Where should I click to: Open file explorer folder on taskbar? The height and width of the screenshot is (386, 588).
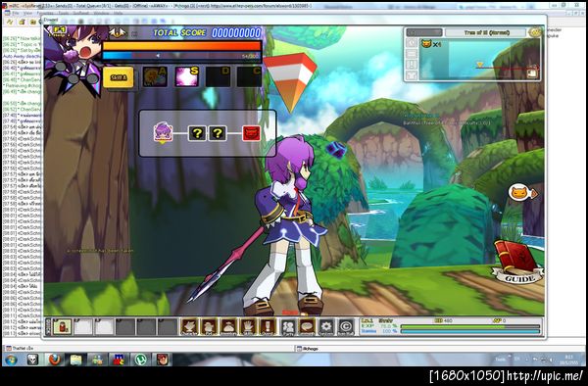(76, 360)
